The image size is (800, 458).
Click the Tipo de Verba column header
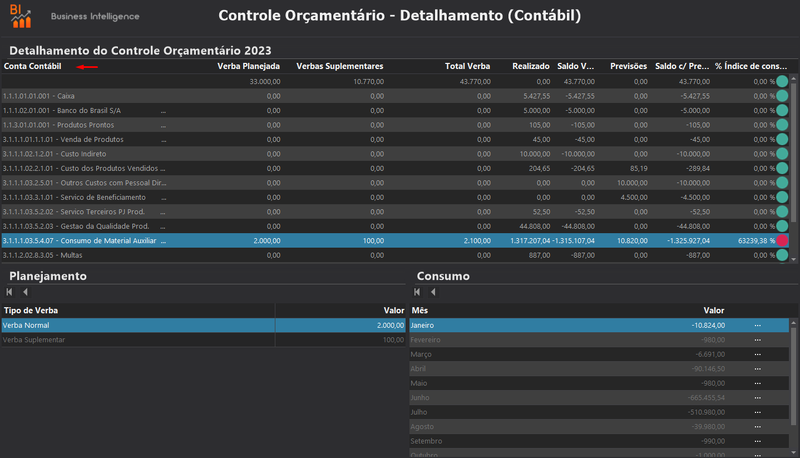(x=31, y=311)
